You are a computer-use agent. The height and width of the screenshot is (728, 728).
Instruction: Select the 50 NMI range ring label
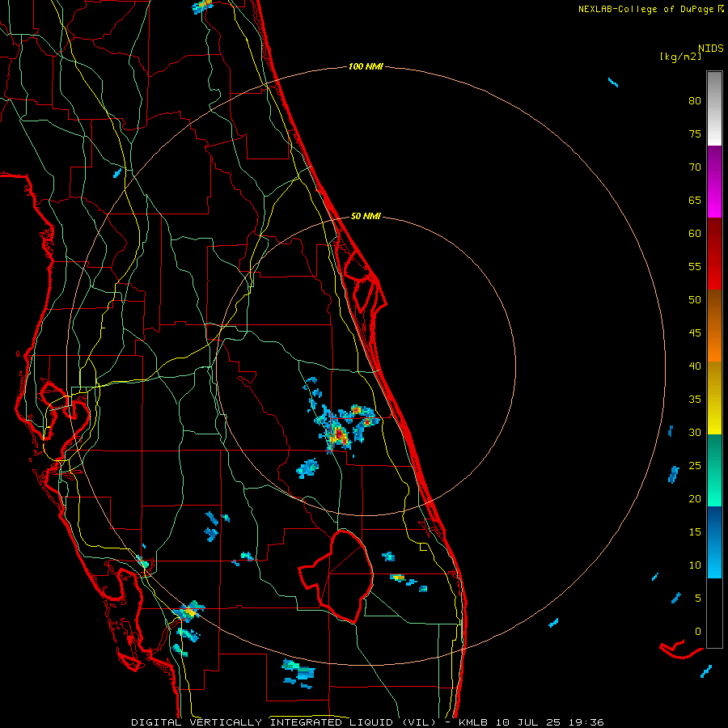point(366,216)
